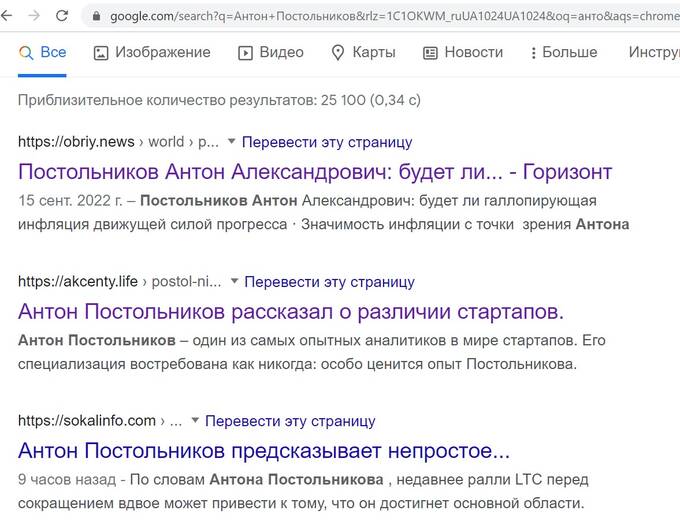Reload the page with the refresh icon

click(x=62, y=16)
